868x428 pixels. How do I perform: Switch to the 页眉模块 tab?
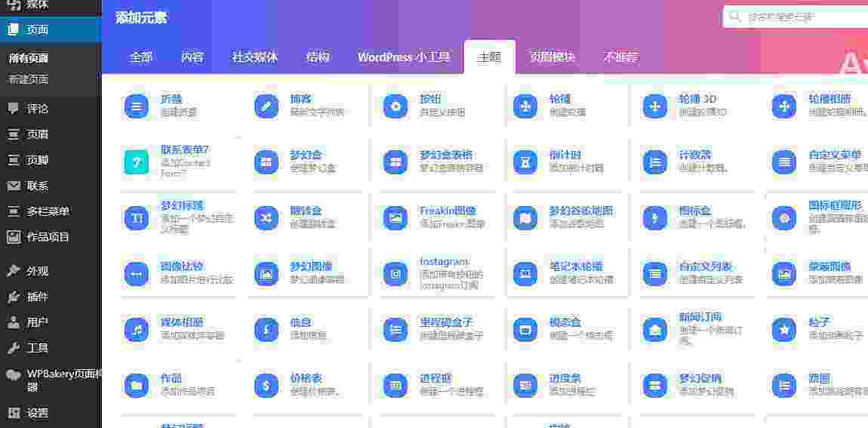pyautogui.click(x=552, y=57)
